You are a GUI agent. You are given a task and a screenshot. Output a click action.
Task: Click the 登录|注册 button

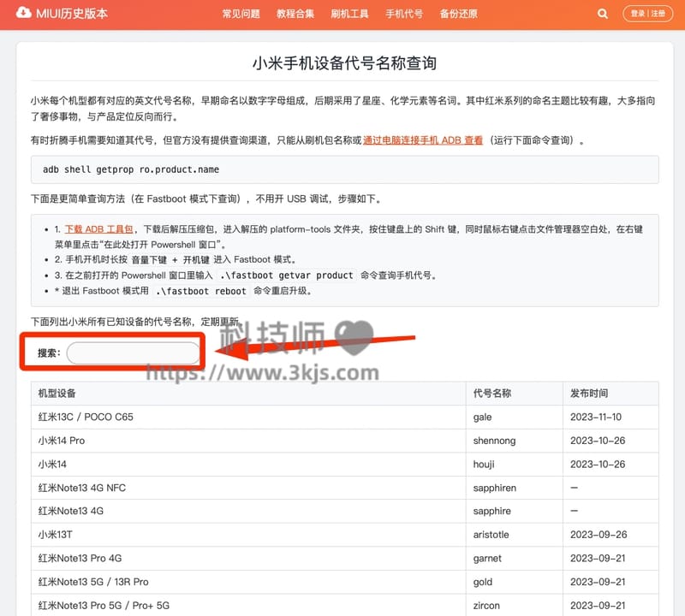click(x=648, y=14)
